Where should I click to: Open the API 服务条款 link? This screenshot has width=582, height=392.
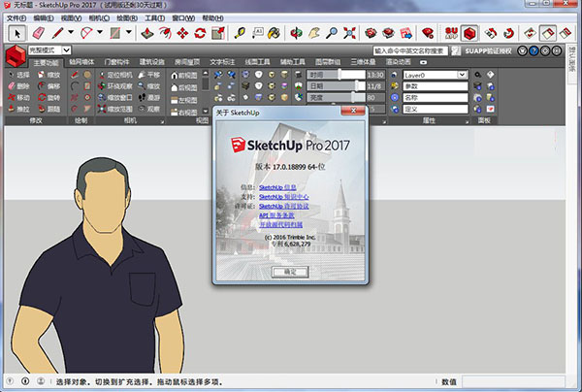(x=276, y=215)
